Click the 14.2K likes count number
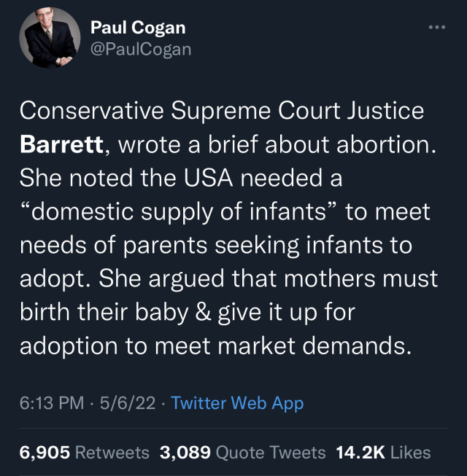 [x=360, y=453]
